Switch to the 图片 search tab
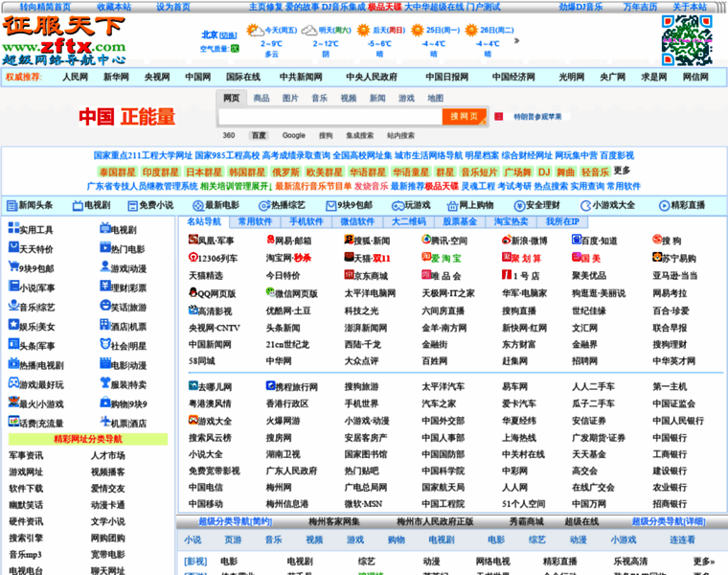Viewport: 728px width, 575px height. point(290,98)
